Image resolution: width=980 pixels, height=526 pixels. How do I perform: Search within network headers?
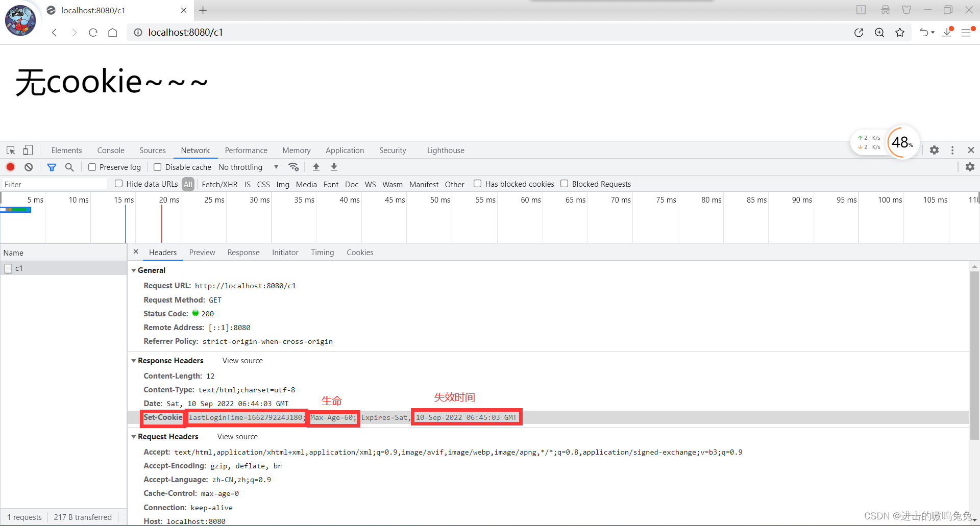coord(69,167)
